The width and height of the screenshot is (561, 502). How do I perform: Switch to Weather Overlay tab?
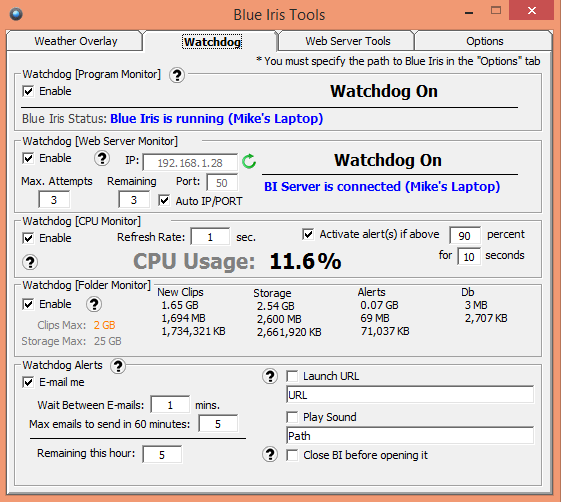[x=75, y=41]
